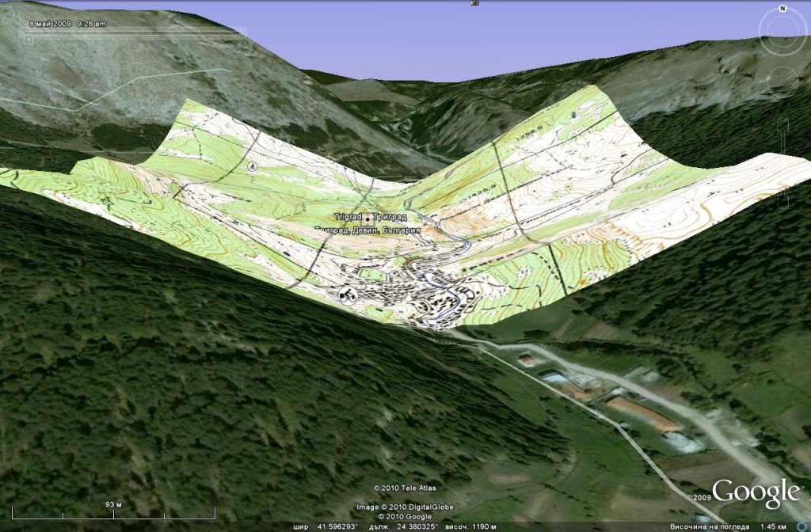The height and width of the screenshot is (532, 811).
Task: Click the streaming status icon in status bar
Action: 804,526
